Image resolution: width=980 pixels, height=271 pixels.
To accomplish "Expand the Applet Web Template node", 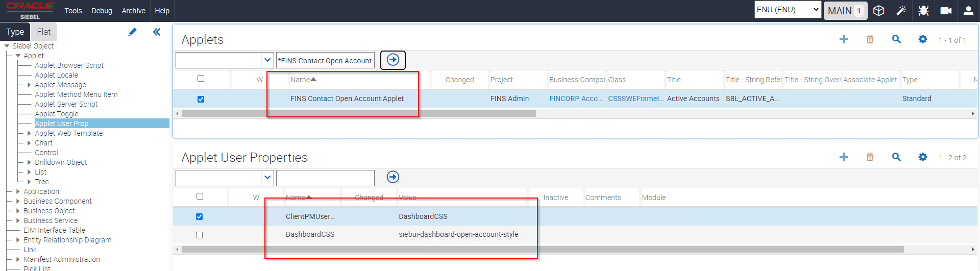I will [x=29, y=133].
